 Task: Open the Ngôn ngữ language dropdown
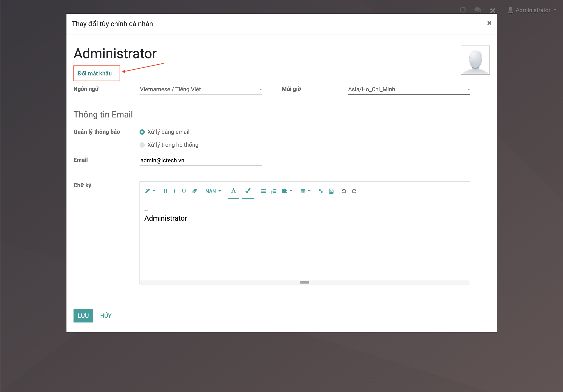point(201,90)
